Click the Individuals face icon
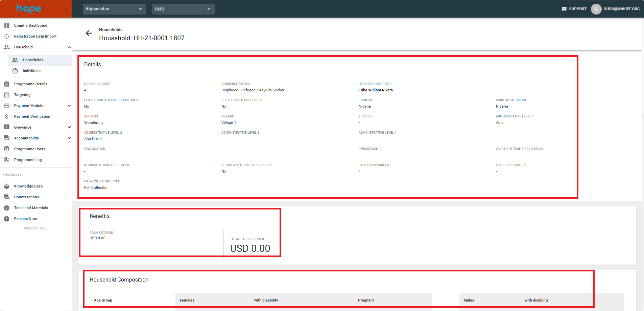This screenshot has height=311, width=644. pos(15,71)
